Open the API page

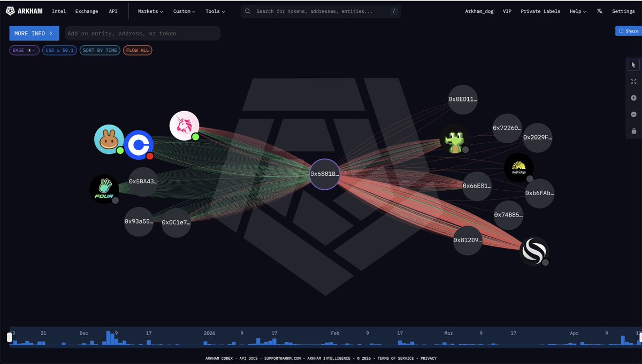pyautogui.click(x=113, y=11)
